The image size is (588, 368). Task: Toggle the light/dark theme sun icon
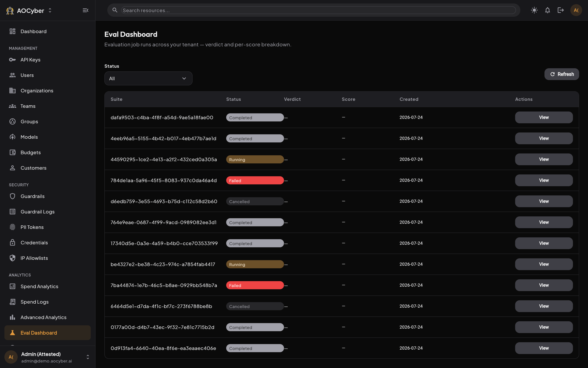coord(534,10)
